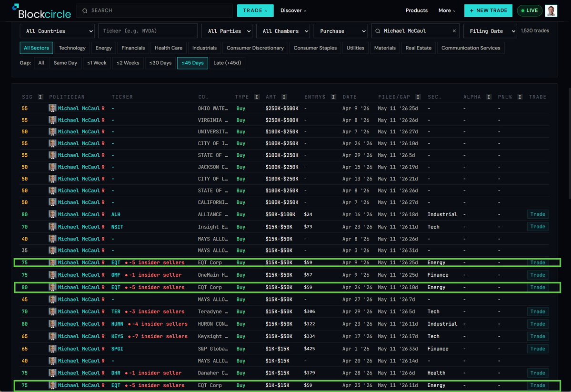Viewport: 571px width, 392px height.
Task: Click the magnifier icon in politician filter
Action: 378,31
